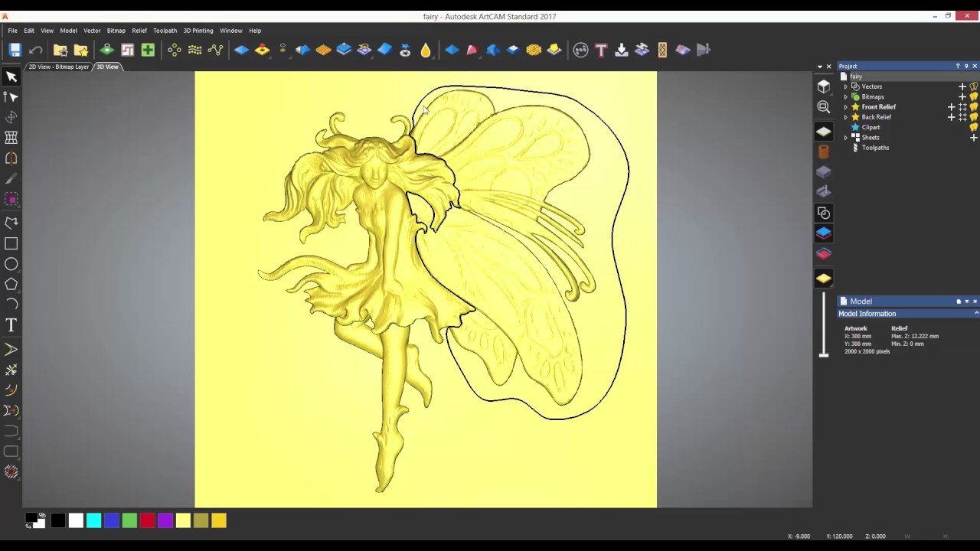This screenshot has width=980, height=551.
Task: Toggle Vectors layer visibility bulb
Action: [974, 86]
